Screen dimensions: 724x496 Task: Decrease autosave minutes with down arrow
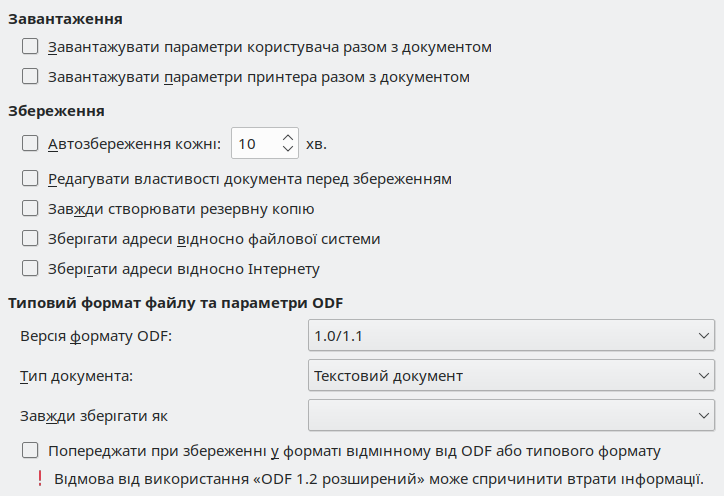coord(288,150)
